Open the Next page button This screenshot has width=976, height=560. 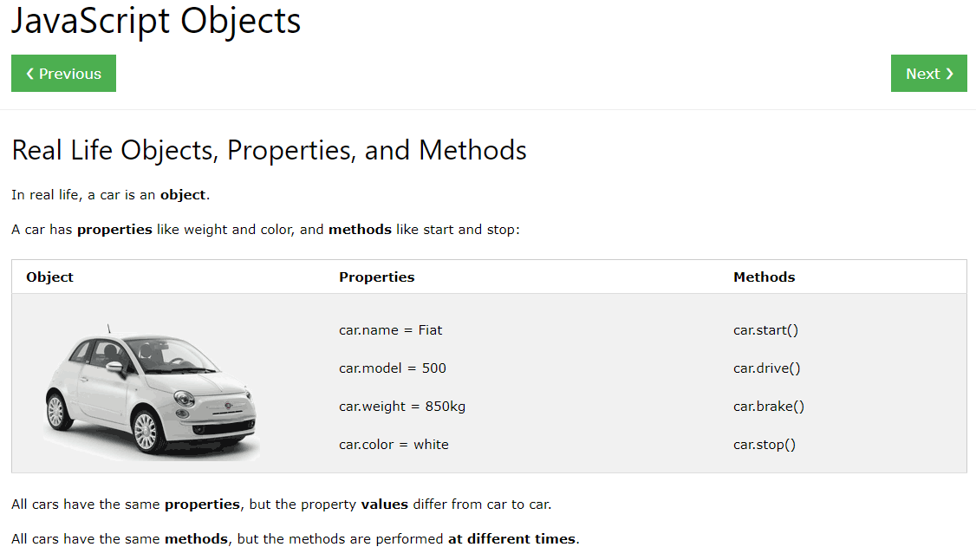(x=928, y=74)
